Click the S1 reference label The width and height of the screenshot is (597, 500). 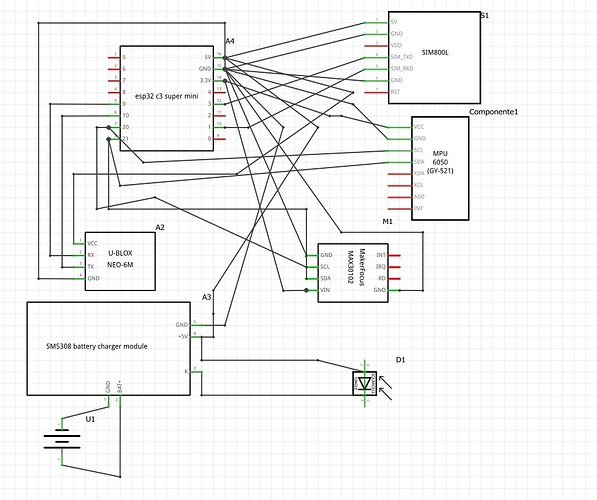(485, 16)
